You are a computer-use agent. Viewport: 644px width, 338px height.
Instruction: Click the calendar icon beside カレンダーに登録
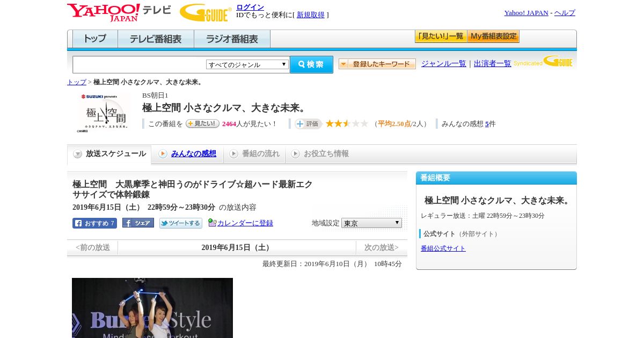tap(213, 223)
